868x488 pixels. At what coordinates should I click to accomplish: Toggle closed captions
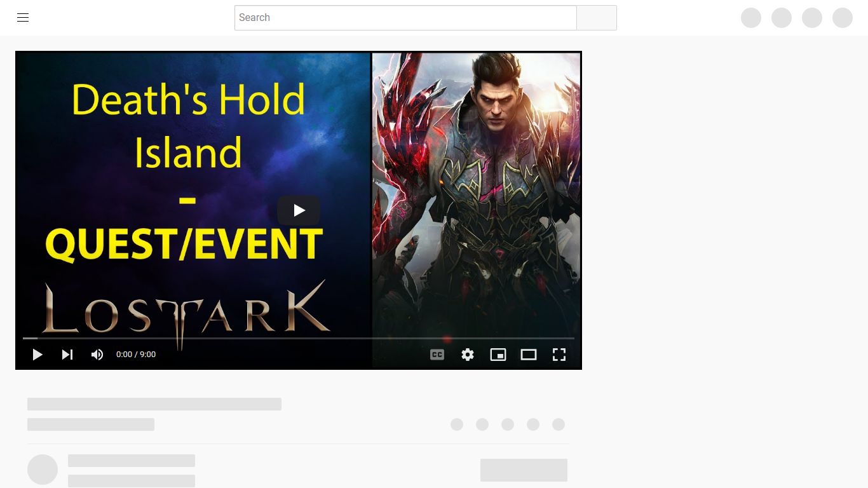point(437,355)
